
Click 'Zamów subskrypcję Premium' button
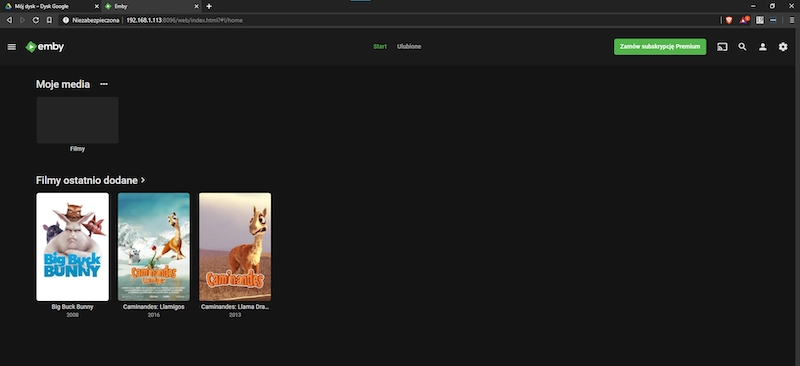[660, 46]
